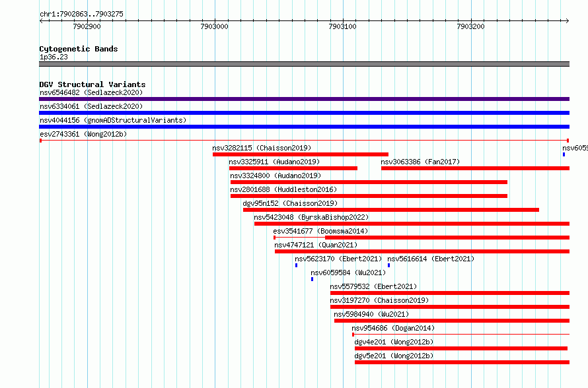Select the nsv6334061 (Sedlazeck2020) blue bar
This screenshot has height=388, width=588.
click(304, 113)
